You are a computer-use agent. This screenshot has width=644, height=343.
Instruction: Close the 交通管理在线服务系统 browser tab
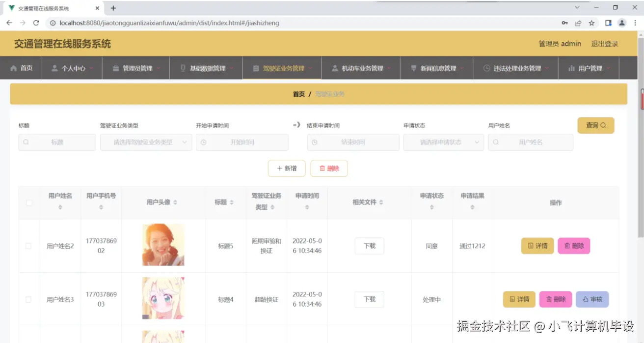point(97,8)
